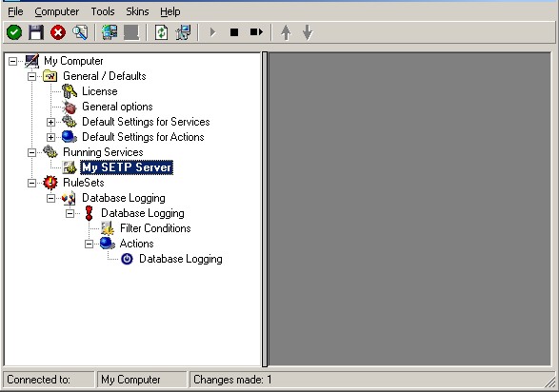Select the License tree item
The width and height of the screenshot is (559, 392).
100,91
